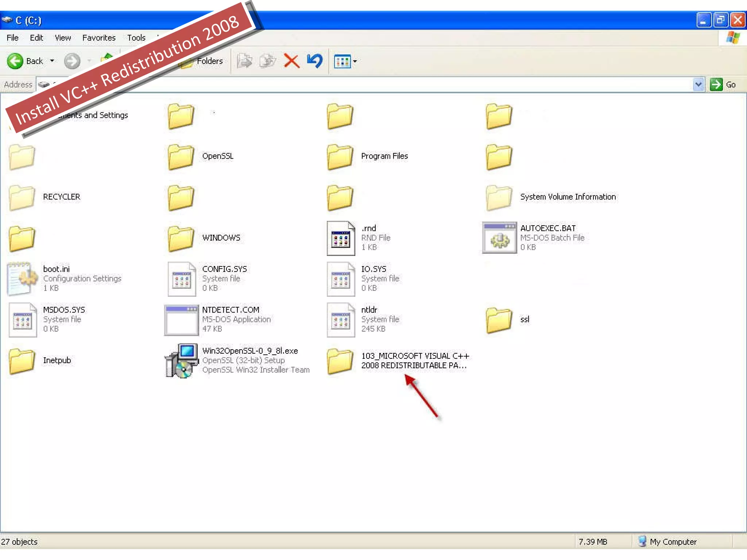The height and width of the screenshot is (560, 747).
Task: Select the RECYCLER folder icon
Action: pyautogui.click(x=22, y=198)
